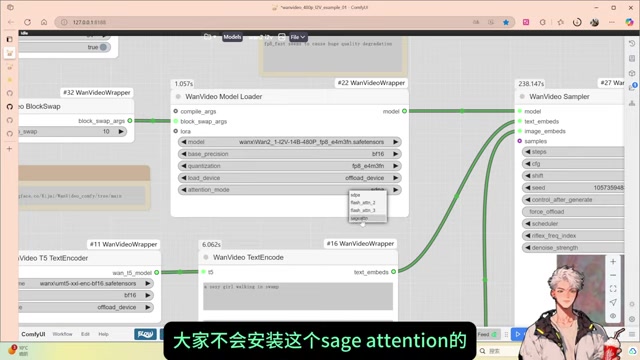The image size is (640, 360).
Task: Increase the blocks to swap value of 10
Action: pos(121,132)
